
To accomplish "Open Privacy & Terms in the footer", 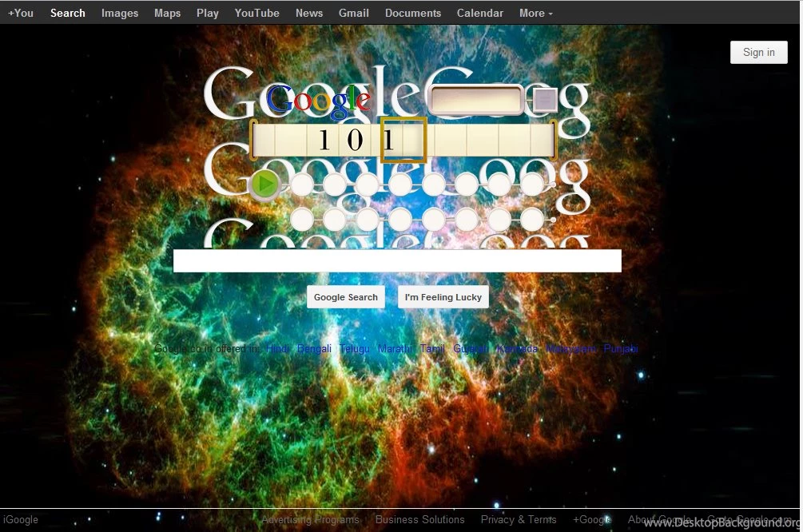I will (519, 519).
